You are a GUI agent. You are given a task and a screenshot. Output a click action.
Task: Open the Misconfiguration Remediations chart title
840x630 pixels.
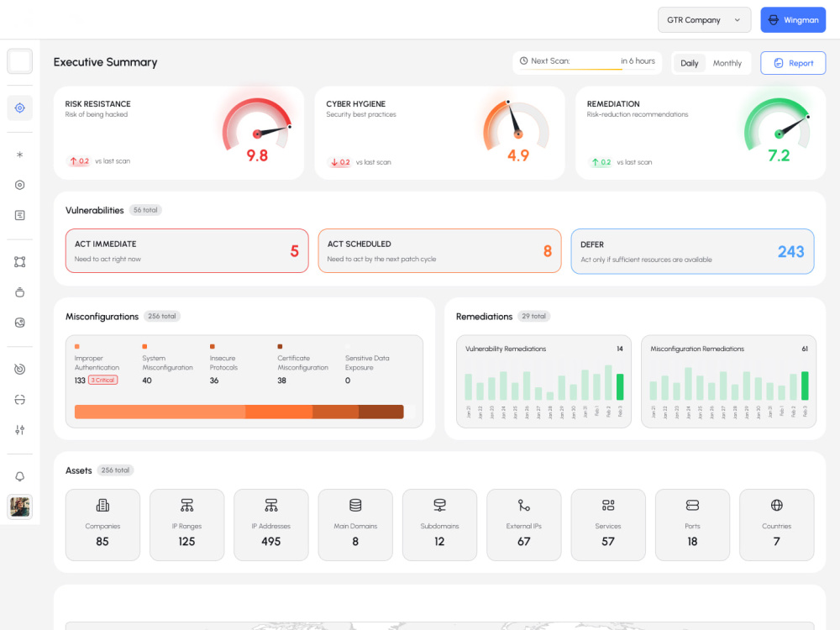tap(697, 349)
